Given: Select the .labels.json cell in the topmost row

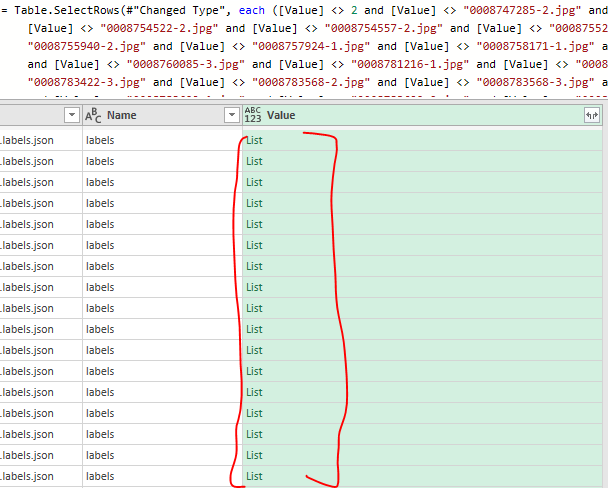Looking at the screenshot, I should (41, 140).
